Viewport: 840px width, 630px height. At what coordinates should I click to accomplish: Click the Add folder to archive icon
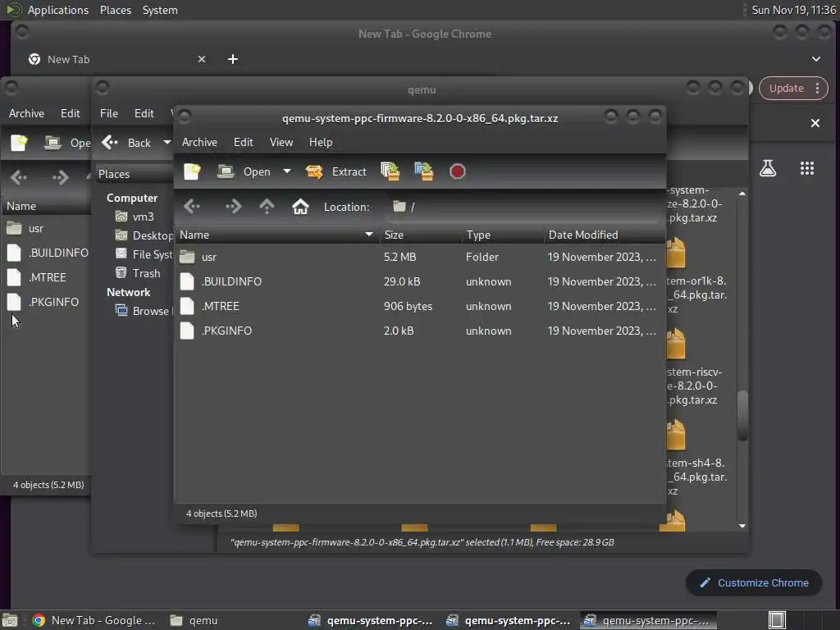424,171
